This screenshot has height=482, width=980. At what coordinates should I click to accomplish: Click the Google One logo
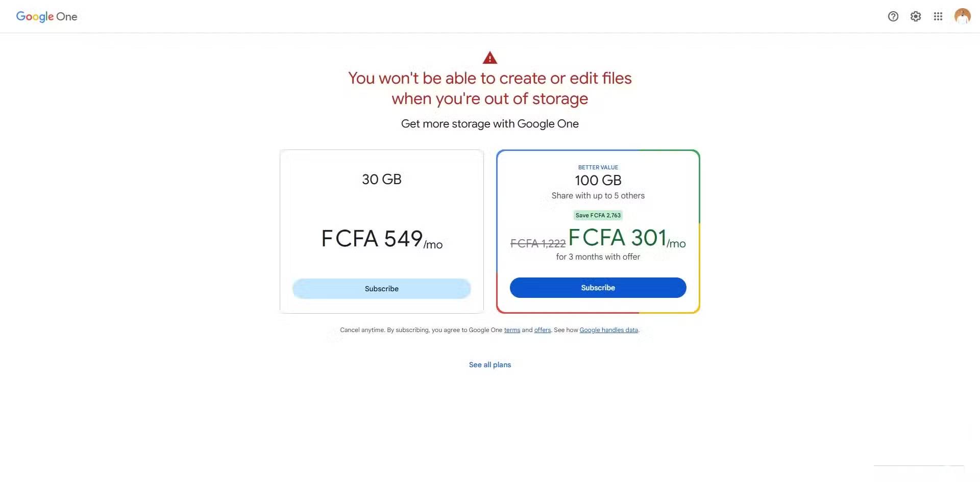click(46, 16)
